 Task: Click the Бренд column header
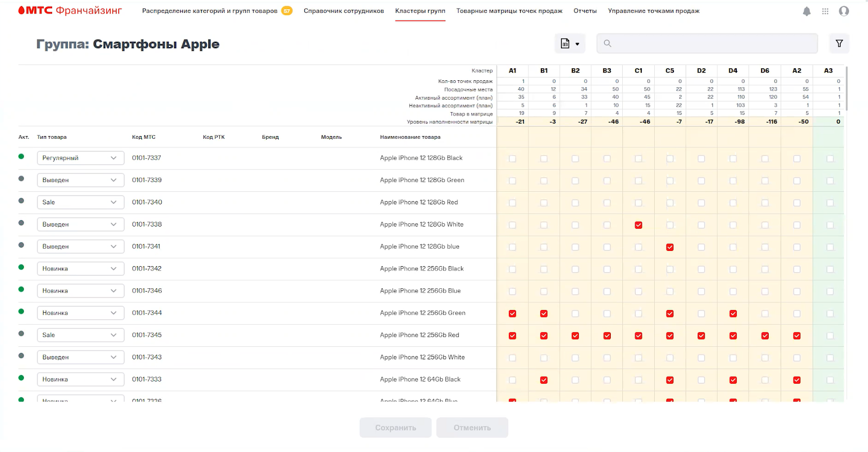point(270,137)
